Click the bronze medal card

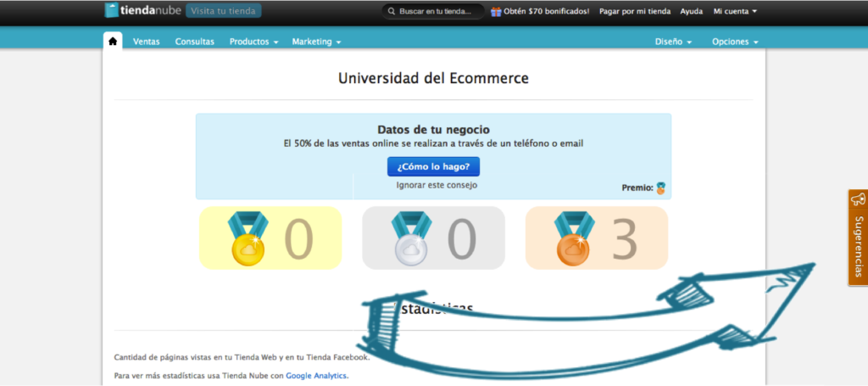tap(597, 238)
